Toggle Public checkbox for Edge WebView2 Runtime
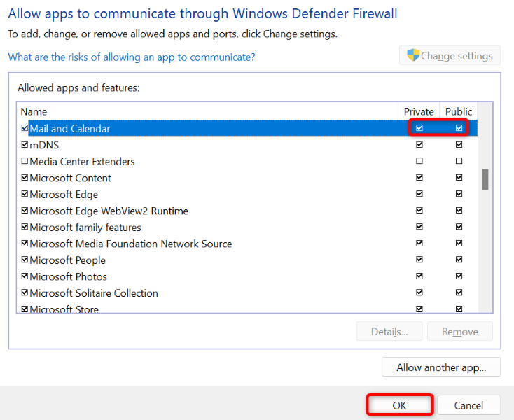 pyautogui.click(x=459, y=210)
